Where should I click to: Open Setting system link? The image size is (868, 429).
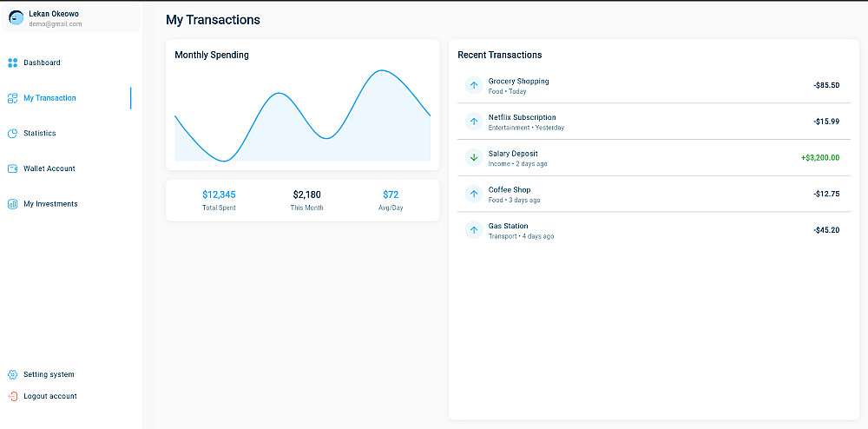[49, 375]
